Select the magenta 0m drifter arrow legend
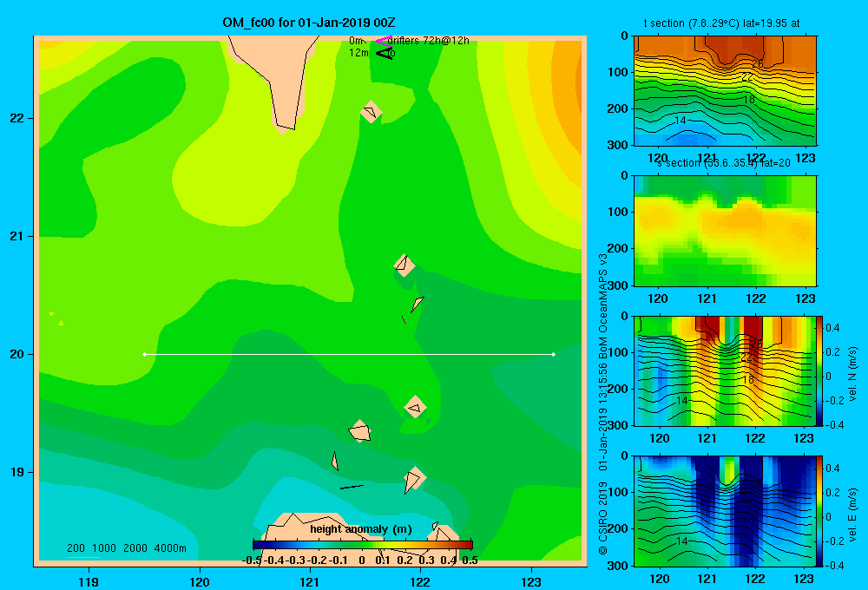The width and height of the screenshot is (868, 590). (384, 41)
